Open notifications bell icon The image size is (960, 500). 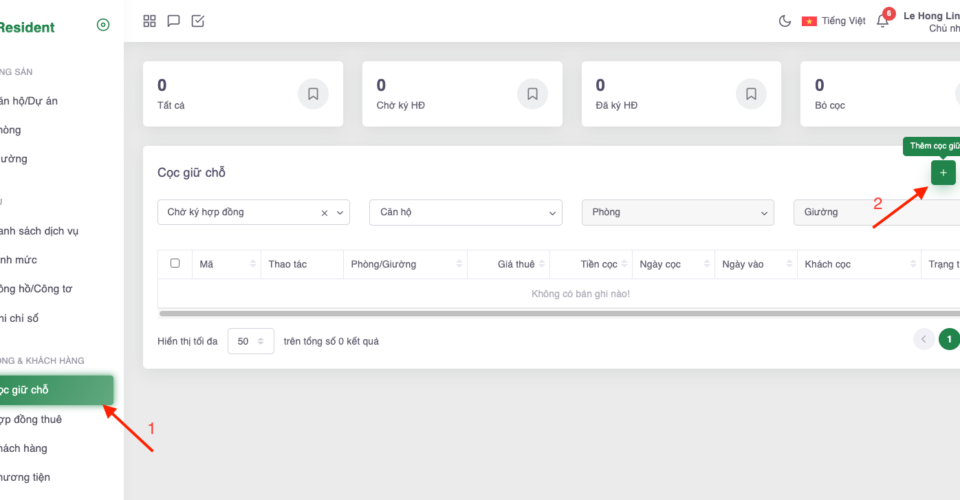coord(882,21)
